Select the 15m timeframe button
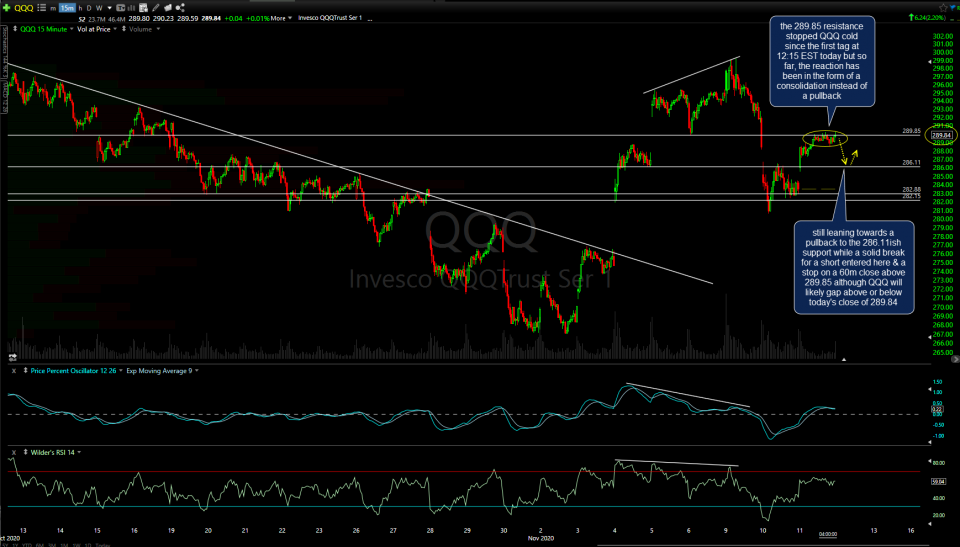 tap(67, 8)
